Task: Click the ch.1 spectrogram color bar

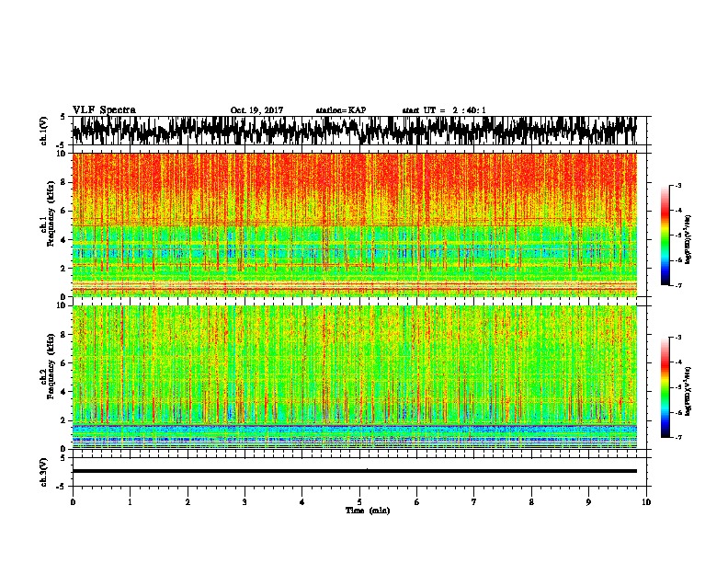Action: [x=665, y=236]
